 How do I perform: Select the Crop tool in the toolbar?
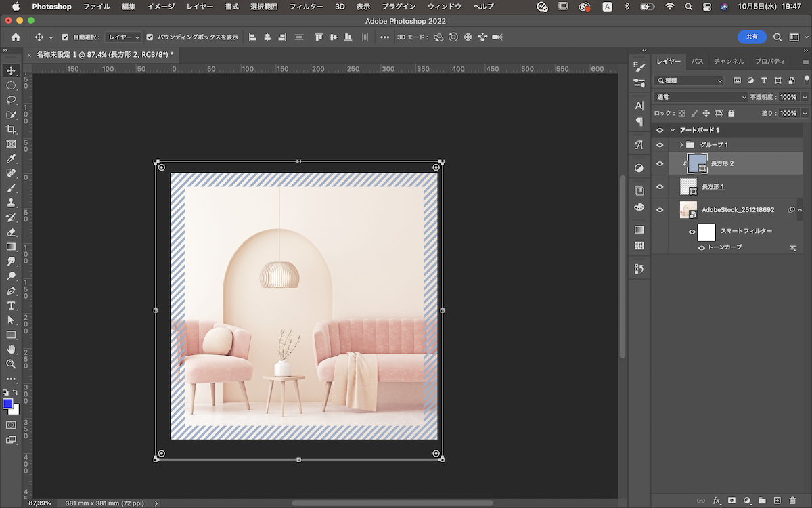pyautogui.click(x=11, y=129)
